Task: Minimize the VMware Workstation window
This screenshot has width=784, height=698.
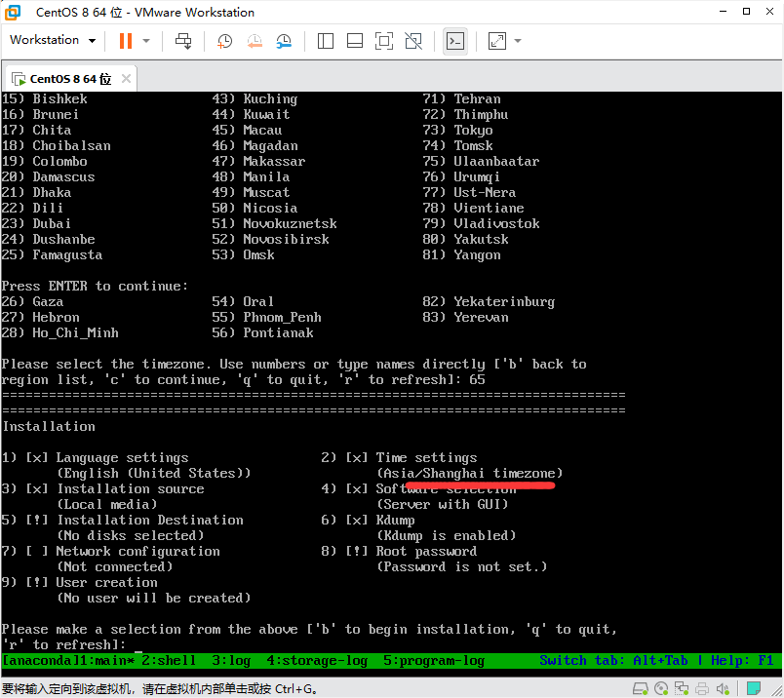Action: (x=723, y=12)
